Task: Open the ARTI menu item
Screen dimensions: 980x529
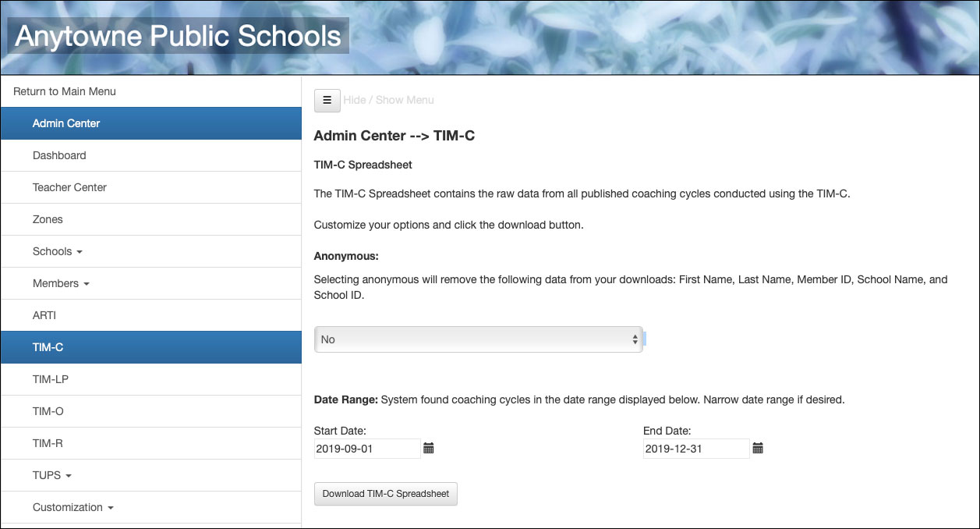Action: 151,315
